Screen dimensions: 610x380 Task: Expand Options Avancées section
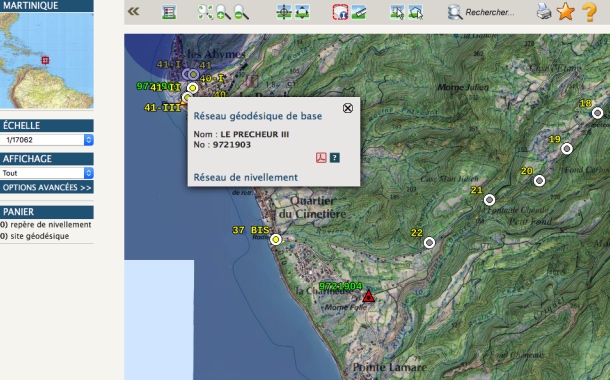(47, 187)
